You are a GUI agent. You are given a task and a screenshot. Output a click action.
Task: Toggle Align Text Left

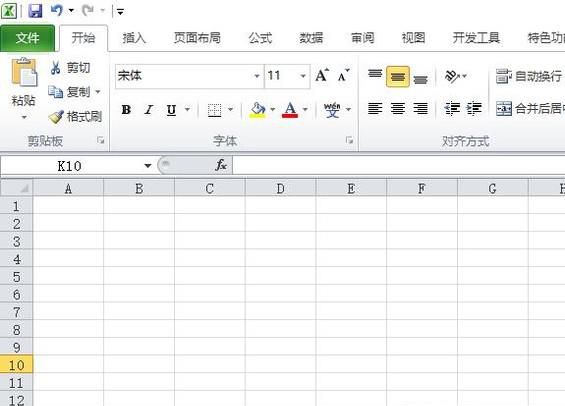pyautogui.click(x=375, y=108)
